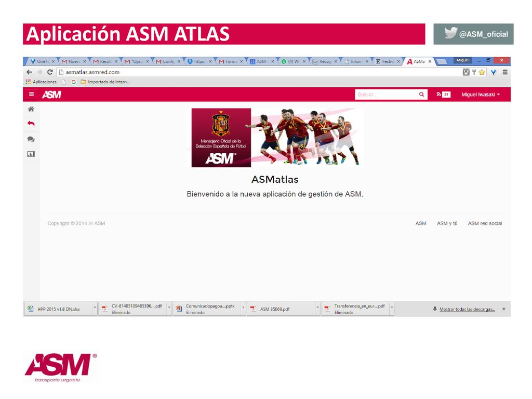Viewport: 532px width, 399px height.
Task: Click the ASMatlas heading text
Action: [x=275, y=179]
